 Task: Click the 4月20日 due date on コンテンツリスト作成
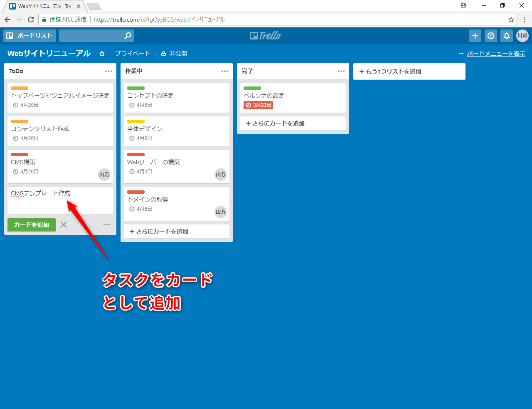tap(26, 138)
